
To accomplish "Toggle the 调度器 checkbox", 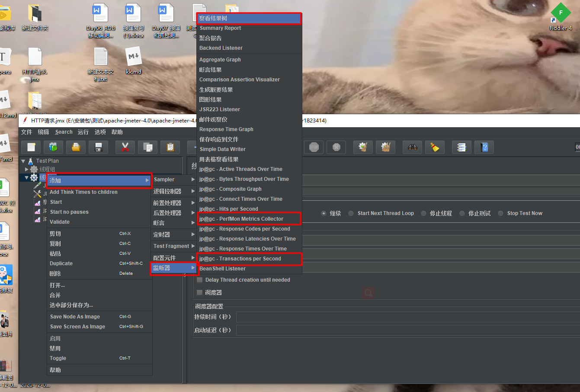I will click(199, 292).
